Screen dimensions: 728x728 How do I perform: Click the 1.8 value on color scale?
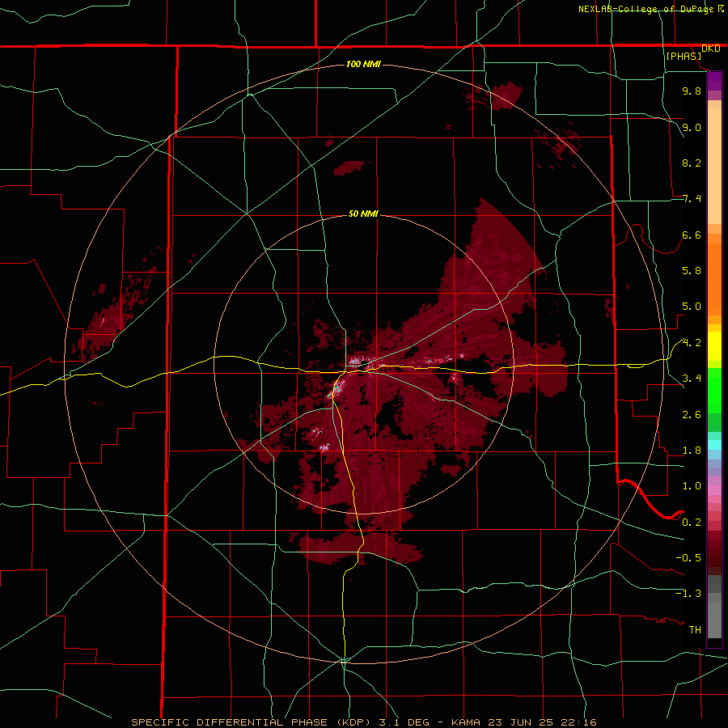(x=692, y=451)
